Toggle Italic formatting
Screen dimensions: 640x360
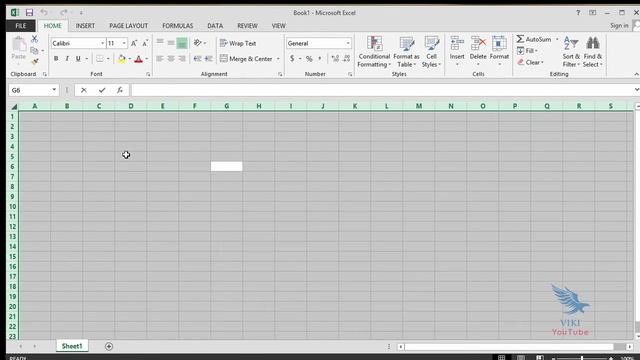(x=67, y=59)
